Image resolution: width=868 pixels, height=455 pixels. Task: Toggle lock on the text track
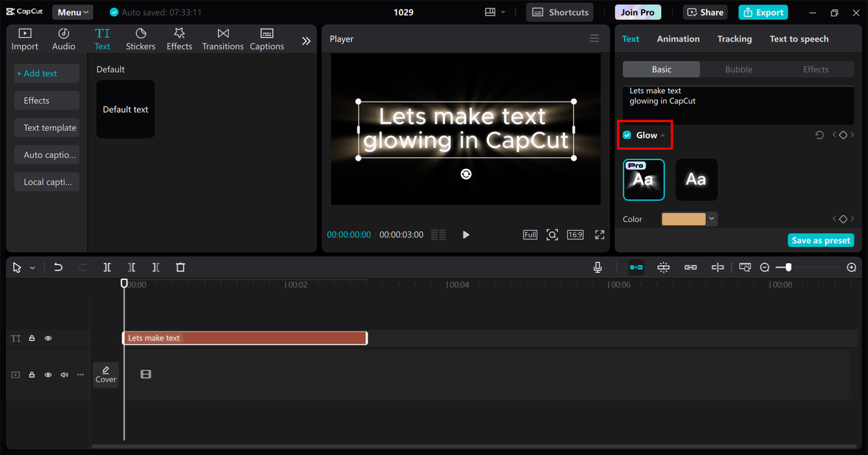point(32,338)
